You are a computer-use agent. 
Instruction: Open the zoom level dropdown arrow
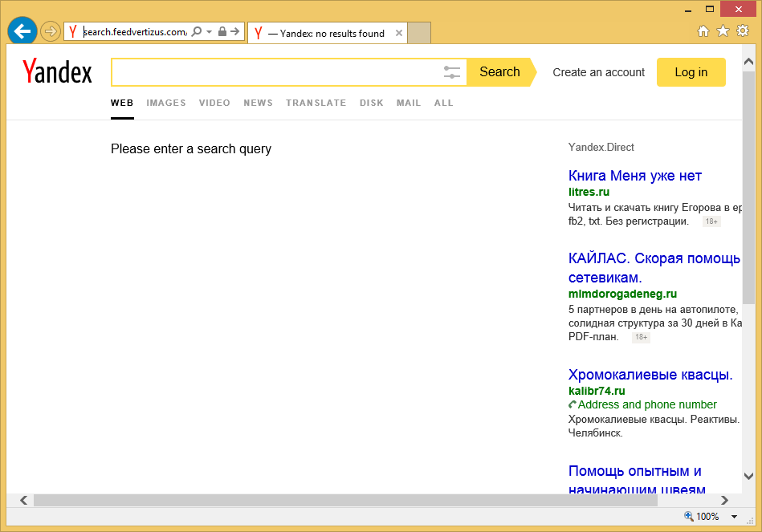(x=731, y=517)
